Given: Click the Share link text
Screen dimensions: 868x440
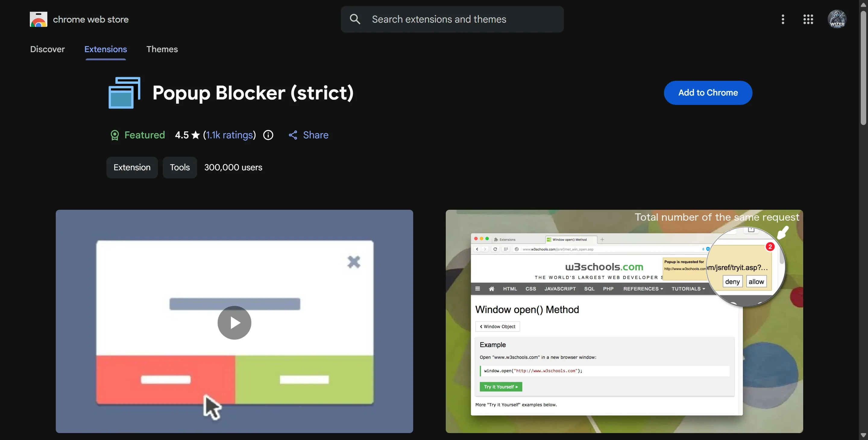Looking at the screenshot, I should (315, 135).
